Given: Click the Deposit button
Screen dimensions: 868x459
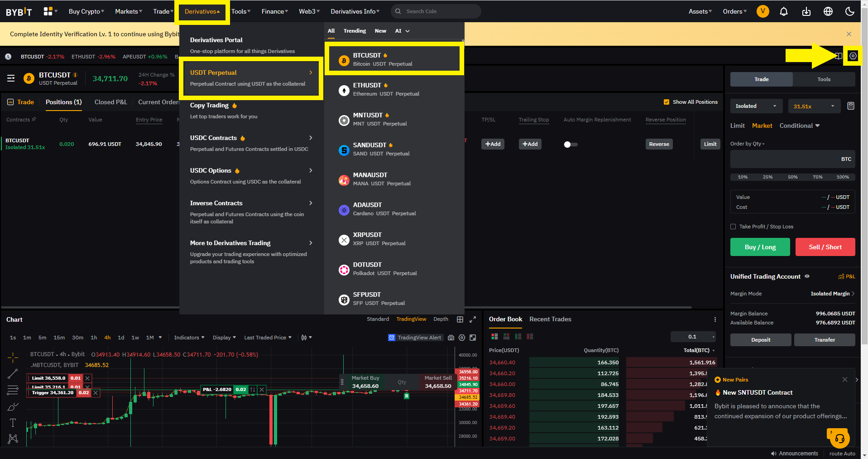Looking at the screenshot, I should click(761, 340).
